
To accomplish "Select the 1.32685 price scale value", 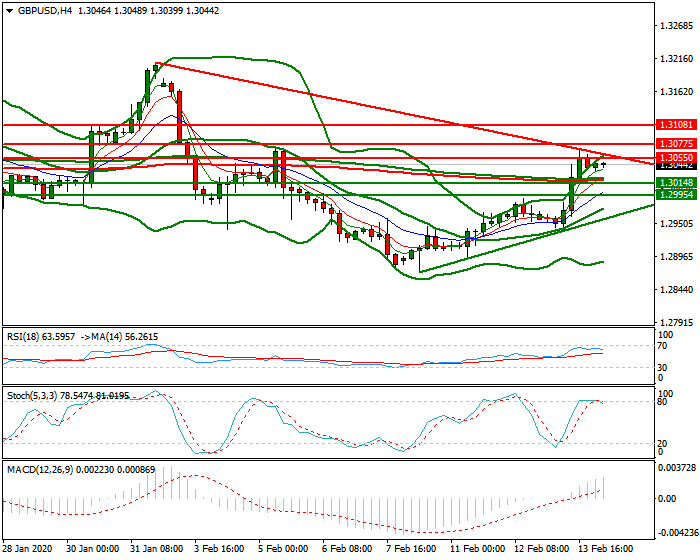I will (x=677, y=25).
